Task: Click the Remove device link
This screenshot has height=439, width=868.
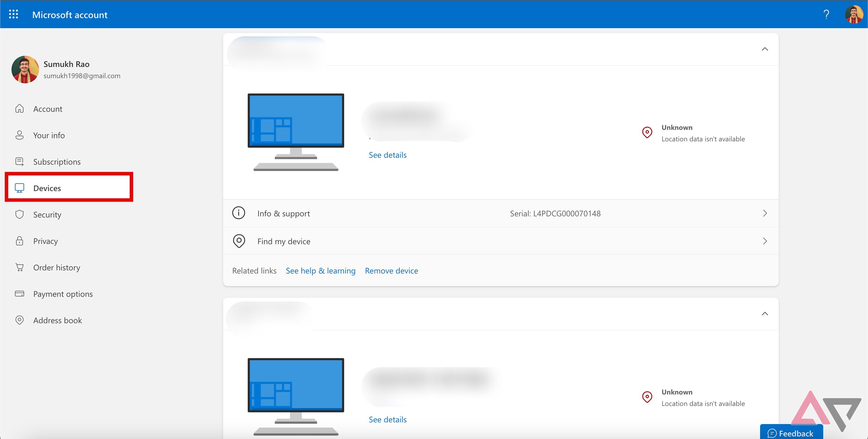Action: (x=391, y=271)
